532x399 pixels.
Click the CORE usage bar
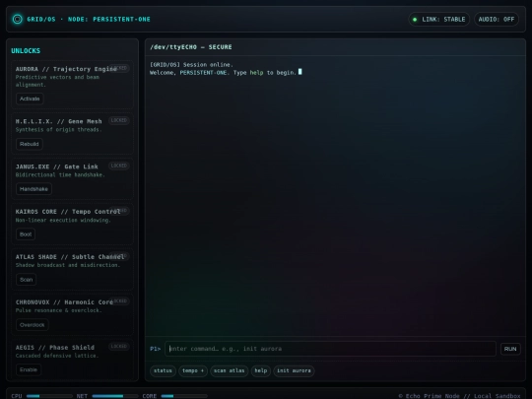[184, 396]
